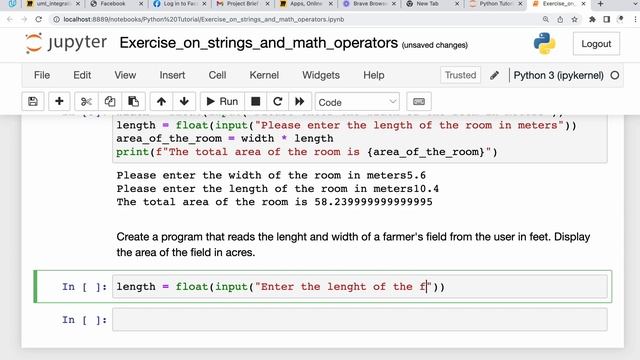Click the print f-string code line

tap(307, 152)
